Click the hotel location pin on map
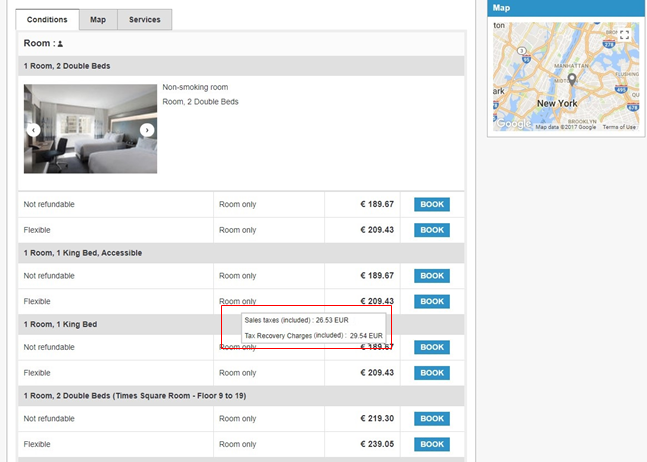 pos(572,79)
